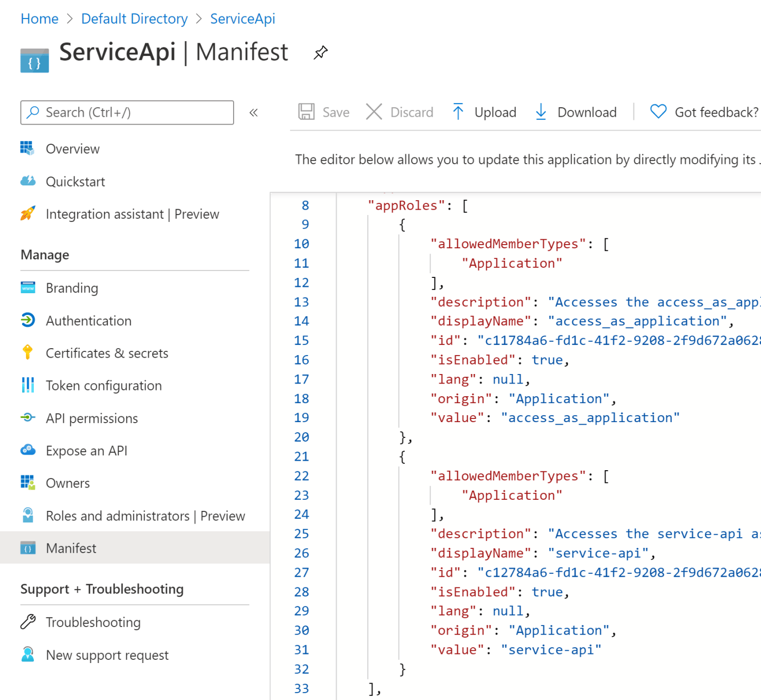Click the Authentication arrow icon
Screen dimensions: 761x700
point(27,320)
